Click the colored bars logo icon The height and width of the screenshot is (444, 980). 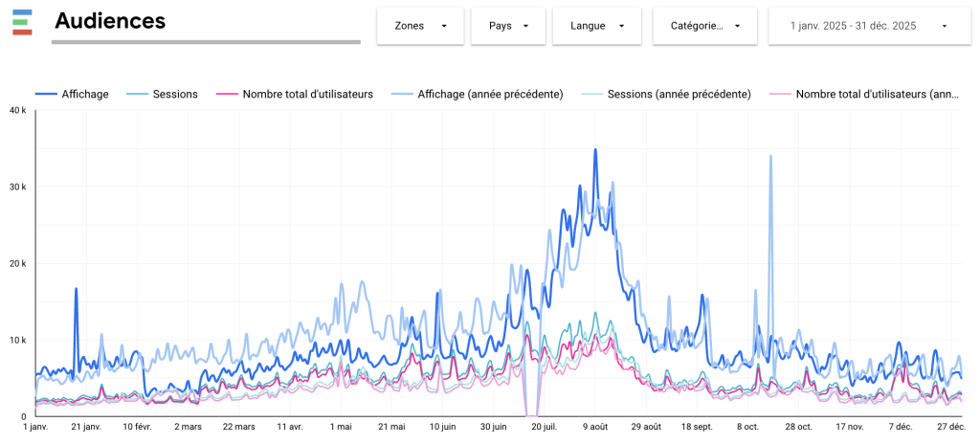coord(23,22)
